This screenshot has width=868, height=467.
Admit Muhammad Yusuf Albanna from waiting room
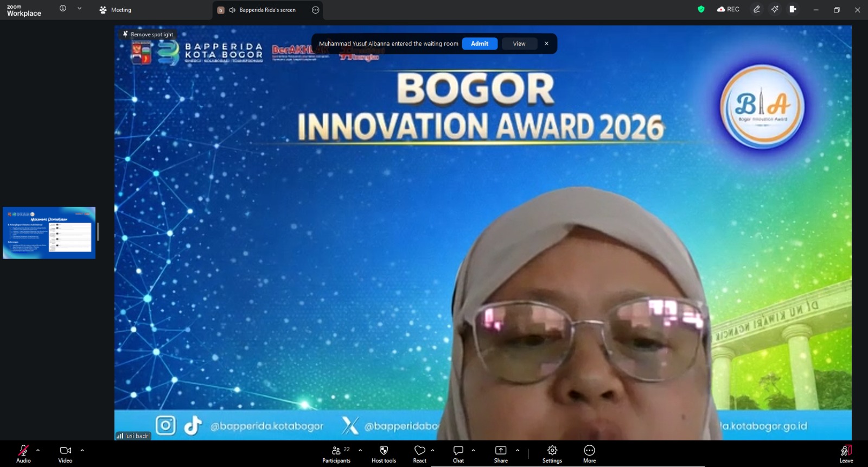coord(480,43)
